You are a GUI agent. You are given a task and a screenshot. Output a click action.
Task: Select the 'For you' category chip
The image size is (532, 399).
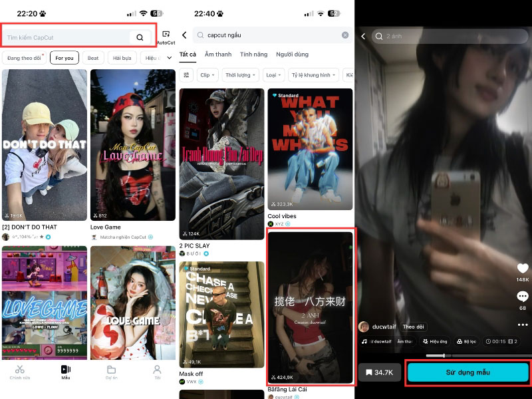pyautogui.click(x=65, y=58)
